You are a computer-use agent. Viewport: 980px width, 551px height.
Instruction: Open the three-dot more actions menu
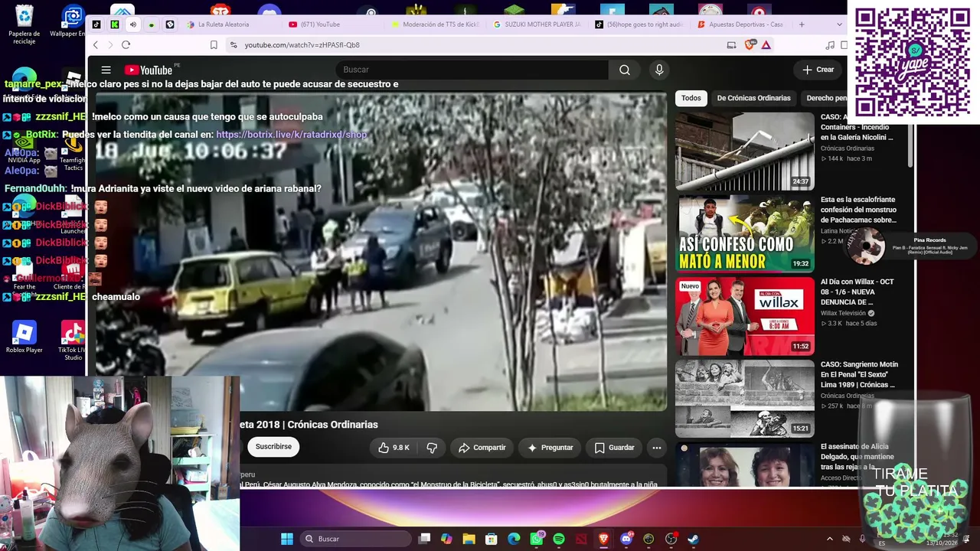656,448
